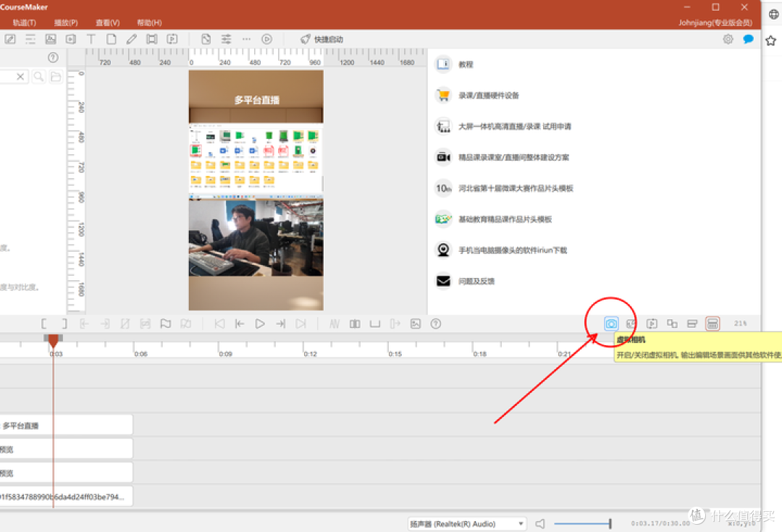Click the blue chat bubble icon
Image resolution: width=782 pixels, height=532 pixels.
click(748, 39)
